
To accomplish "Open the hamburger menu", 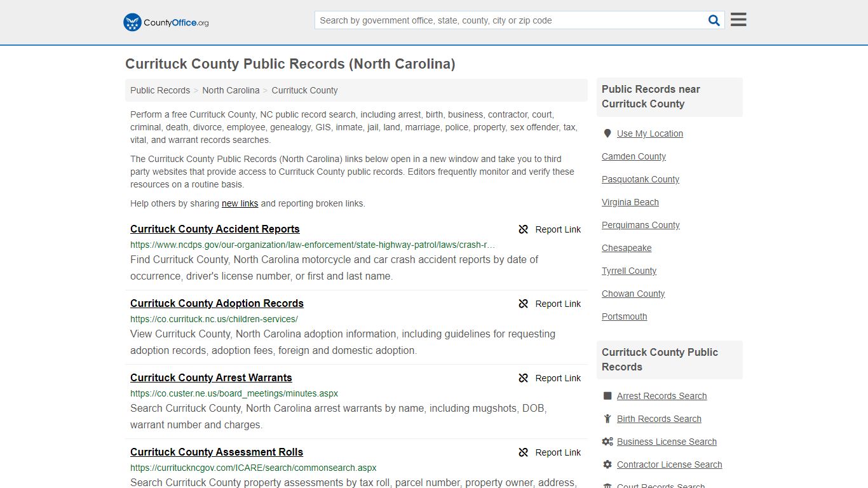I will [x=738, y=20].
